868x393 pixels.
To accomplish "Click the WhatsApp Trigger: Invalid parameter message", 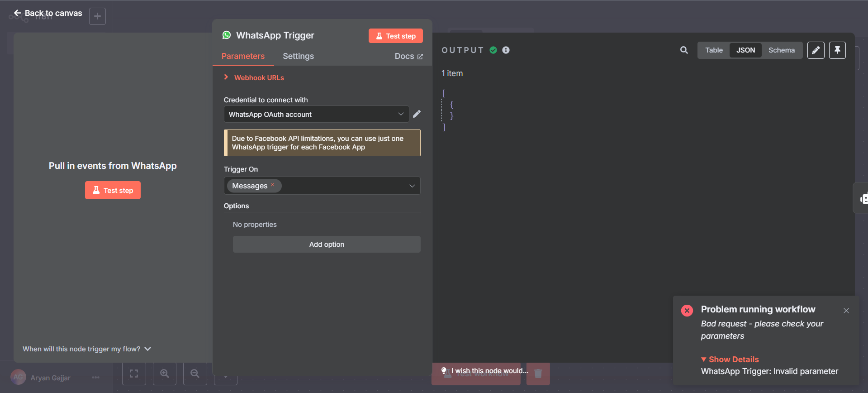I will tap(769, 371).
